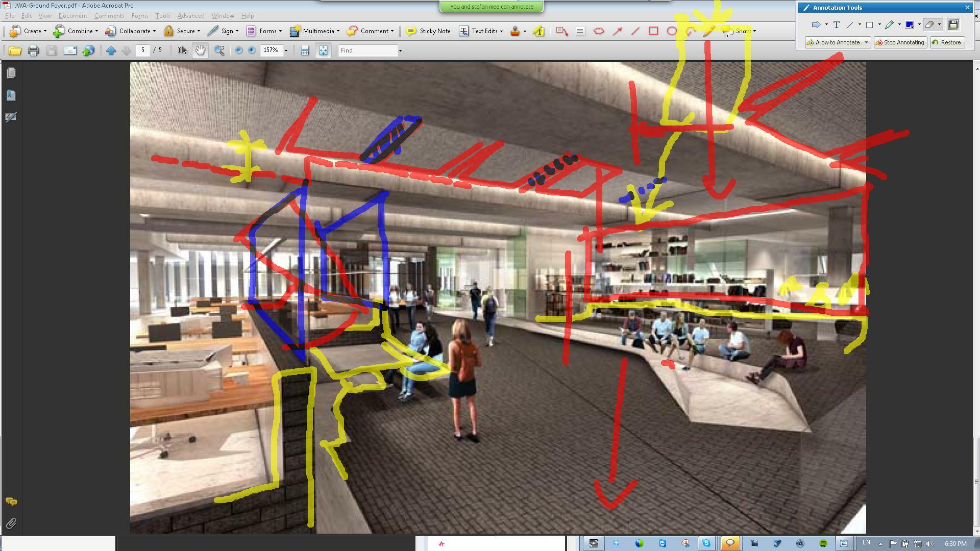Select the line tool in Annotation Tools
The image size is (980, 551).
point(850,24)
